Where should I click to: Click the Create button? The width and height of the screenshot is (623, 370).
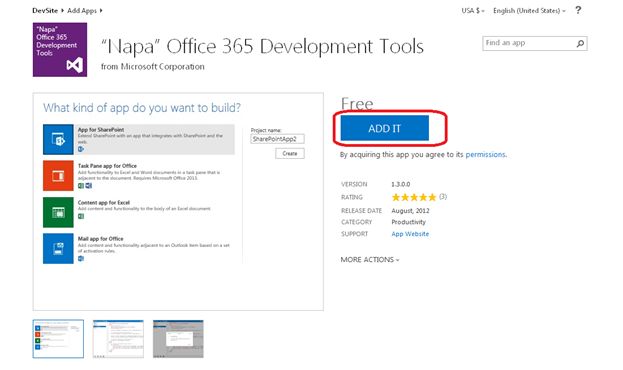coord(290,153)
